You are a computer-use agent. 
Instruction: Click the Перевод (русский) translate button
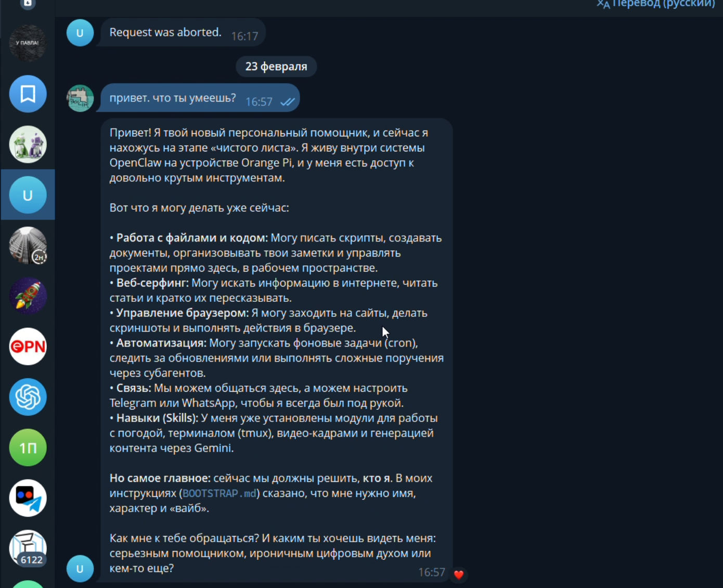pos(656,4)
